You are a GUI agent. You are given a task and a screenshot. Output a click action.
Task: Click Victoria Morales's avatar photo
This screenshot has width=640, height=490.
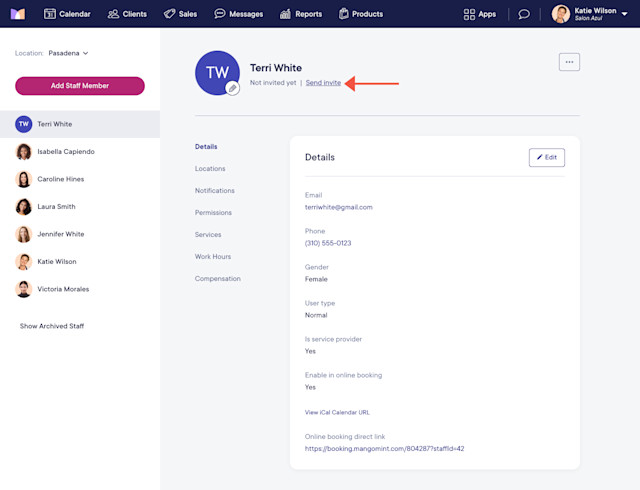(x=24, y=289)
